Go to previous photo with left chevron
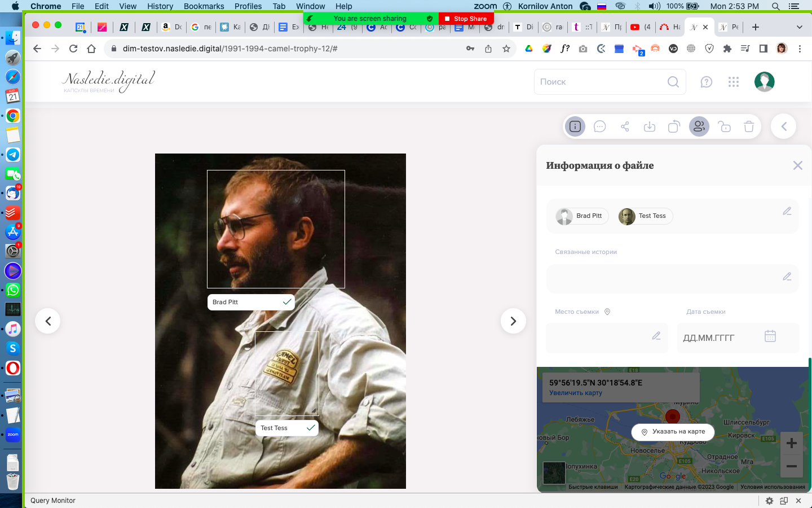 tap(48, 321)
